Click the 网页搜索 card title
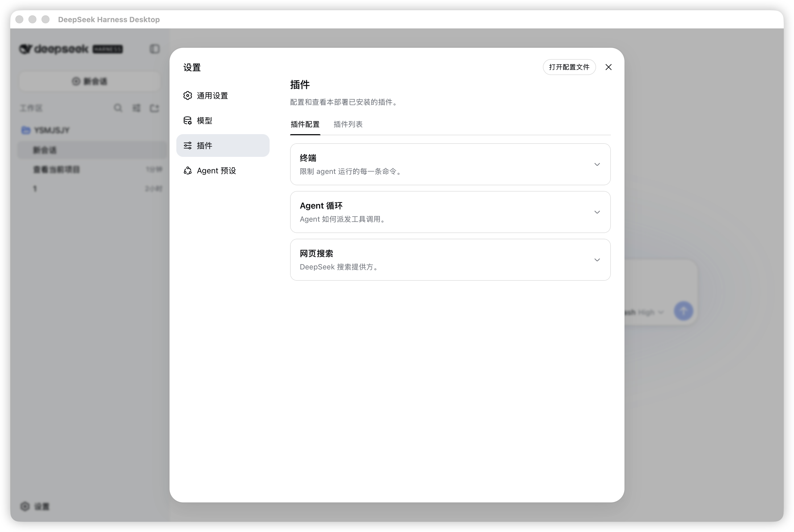 point(317,253)
